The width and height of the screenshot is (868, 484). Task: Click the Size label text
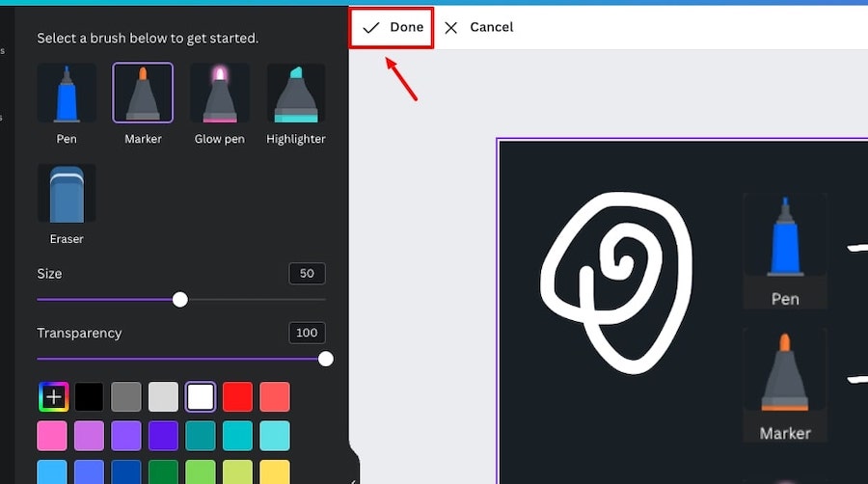tap(49, 274)
